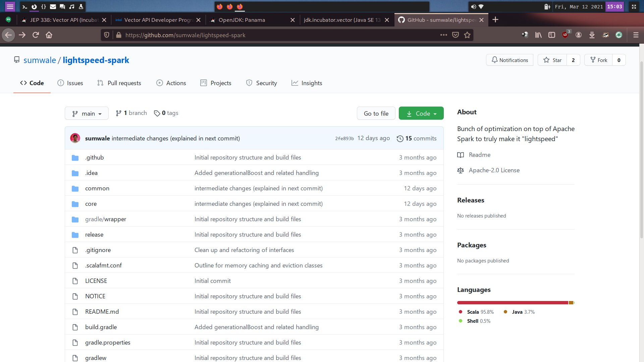Click the commits history clock icon

pyautogui.click(x=400, y=138)
